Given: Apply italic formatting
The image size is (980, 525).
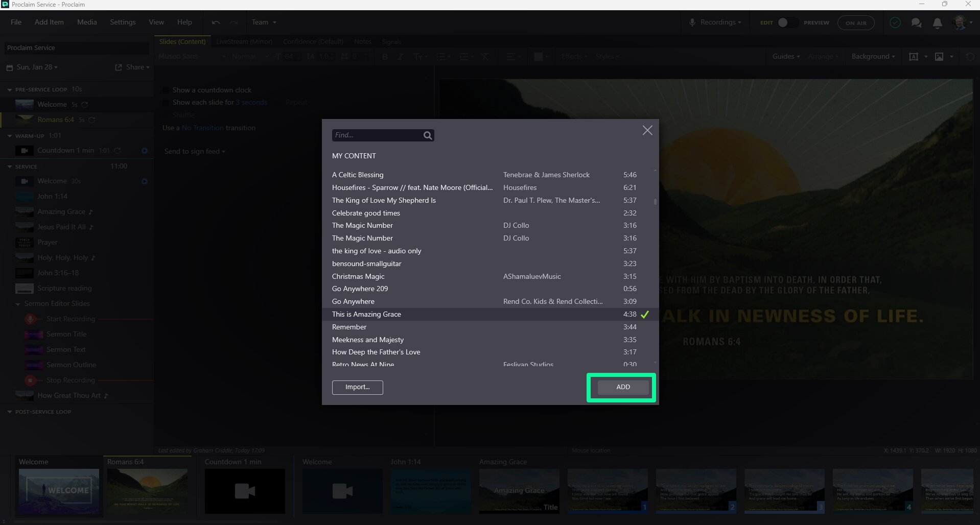Looking at the screenshot, I should click(x=400, y=57).
